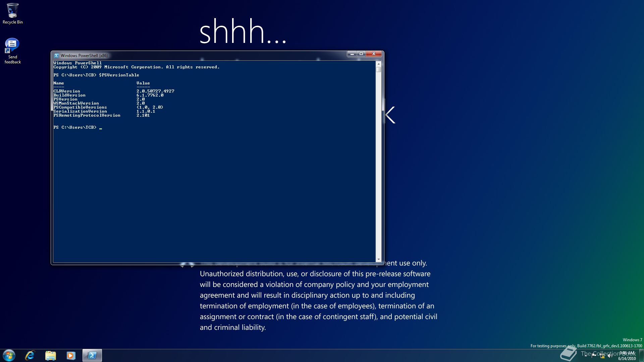This screenshot has height=362, width=644.
Task: Click the Windows Start orb
Action: 9,355
